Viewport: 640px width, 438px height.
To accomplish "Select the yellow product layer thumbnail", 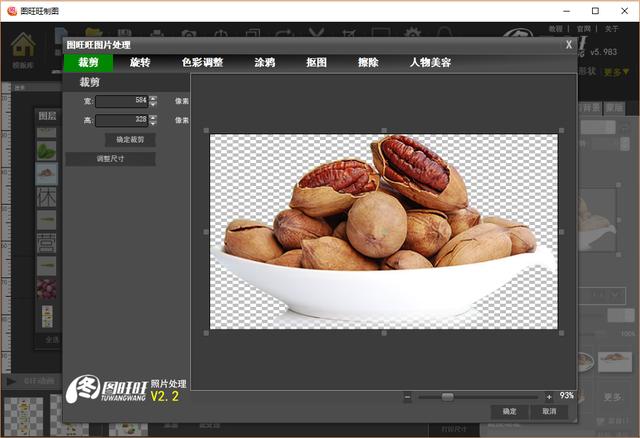I will click(47, 316).
